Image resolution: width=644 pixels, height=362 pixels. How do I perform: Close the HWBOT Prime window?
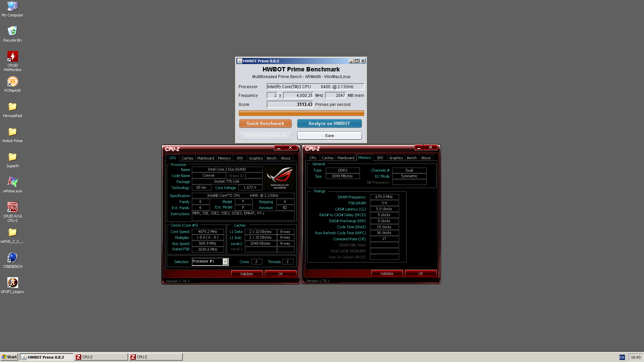[x=363, y=61]
